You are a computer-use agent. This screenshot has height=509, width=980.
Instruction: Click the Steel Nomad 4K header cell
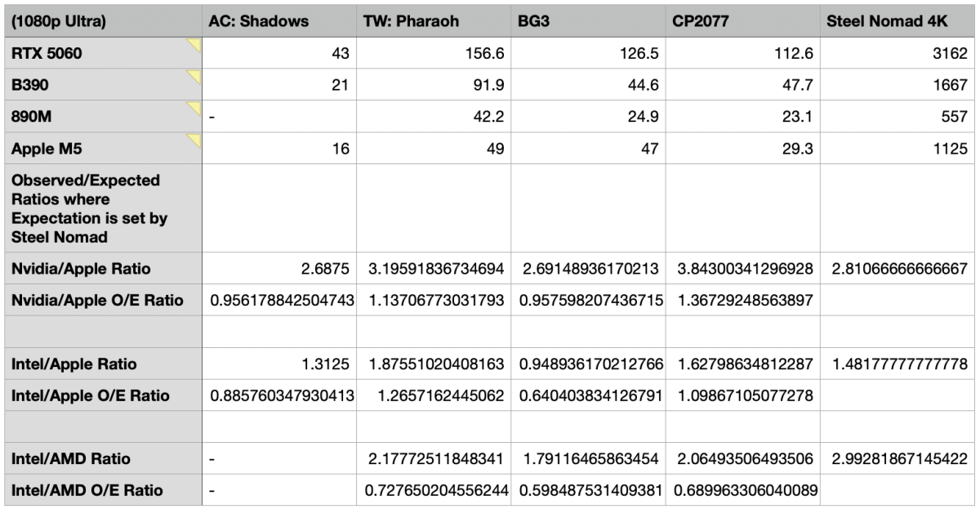point(897,22)
